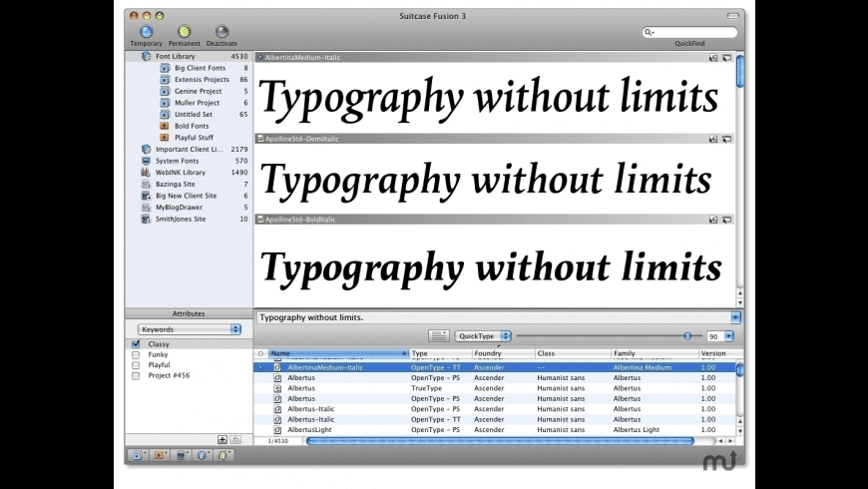Click the SmithJones Site icon

146,219
